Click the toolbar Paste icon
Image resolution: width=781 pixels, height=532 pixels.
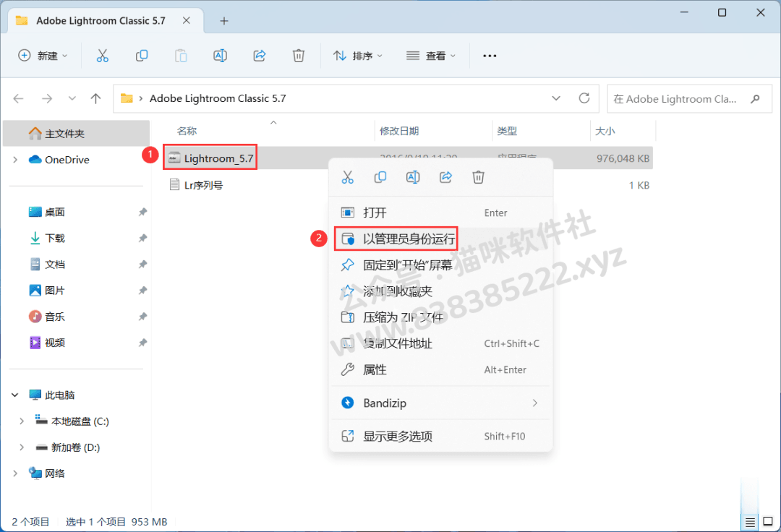(x=181, y=56)
